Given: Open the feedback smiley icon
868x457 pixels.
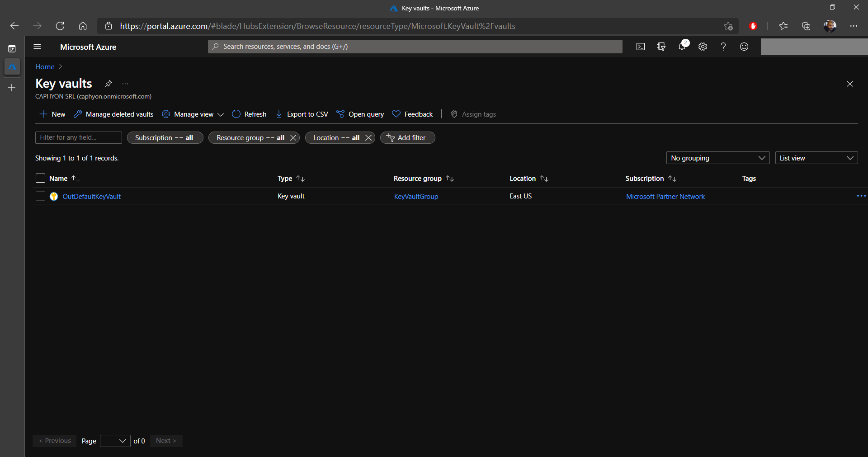Looking at the screenshot, I should point(744,47).
